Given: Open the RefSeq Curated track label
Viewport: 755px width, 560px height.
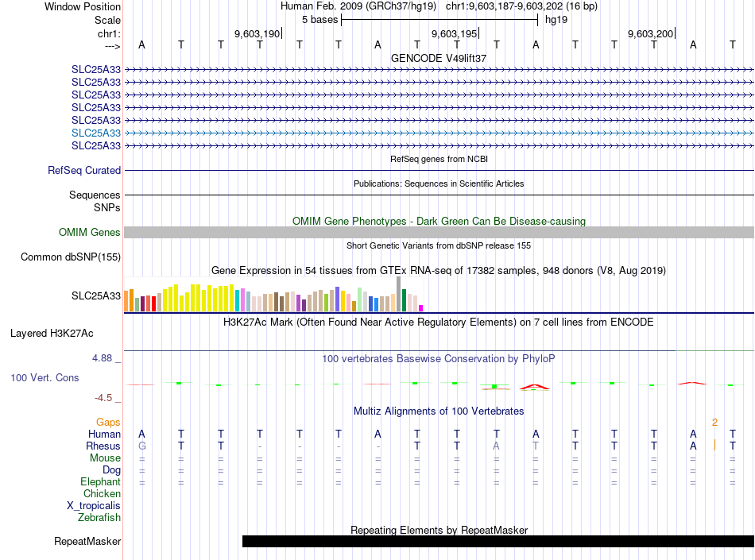Looking at the screenshot, I should tap(84, 170).
